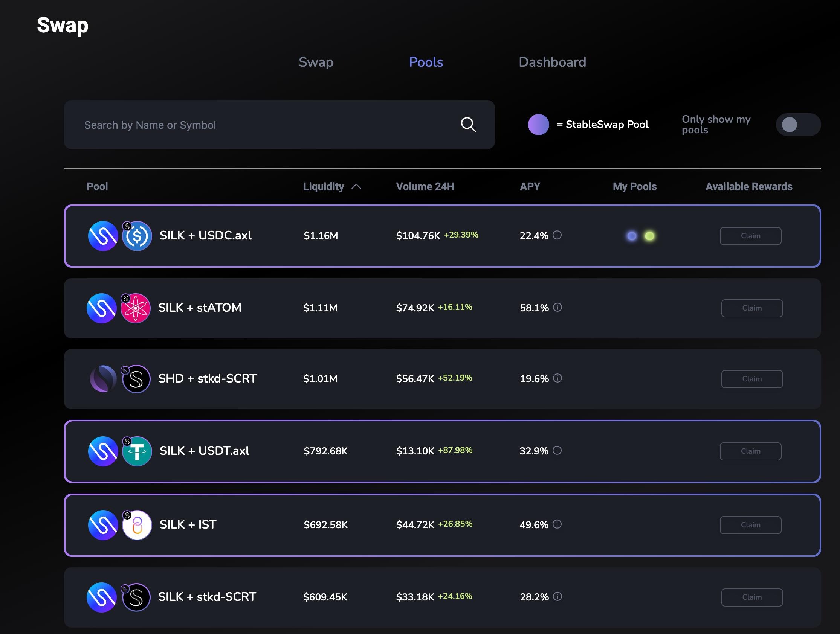Click the info icon next to 19.6% APY
This screenshot has height=634, width=840.
coord(557,378)
